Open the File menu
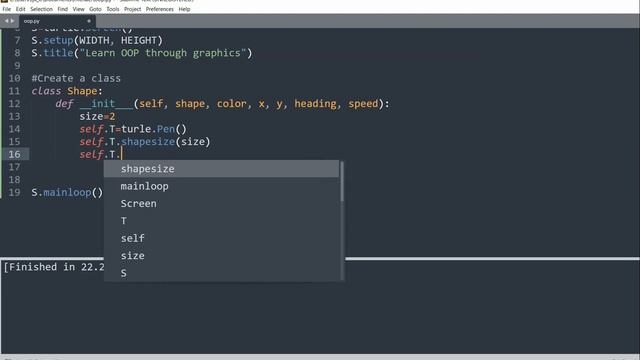The width and height of the screenshot is (640, 360). pyautogui.click(x=7, y=9)
